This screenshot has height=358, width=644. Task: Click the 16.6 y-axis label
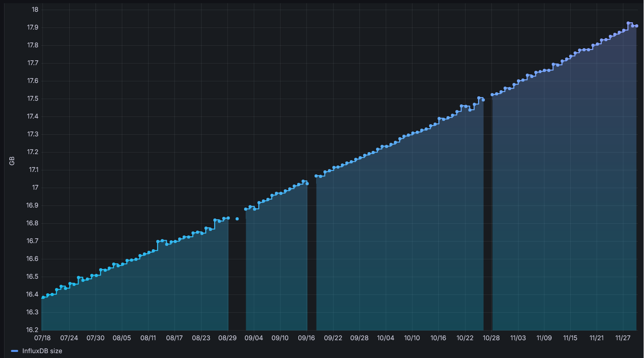[33, 259]
